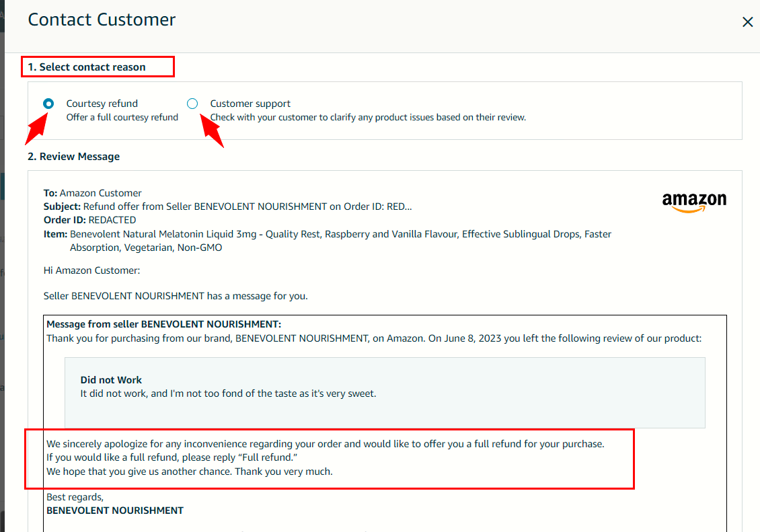Image resolution: width=760 pixels, height=532 pixels.
Task: Click the 'Did not Work' review title
Action: coord(111,380)
